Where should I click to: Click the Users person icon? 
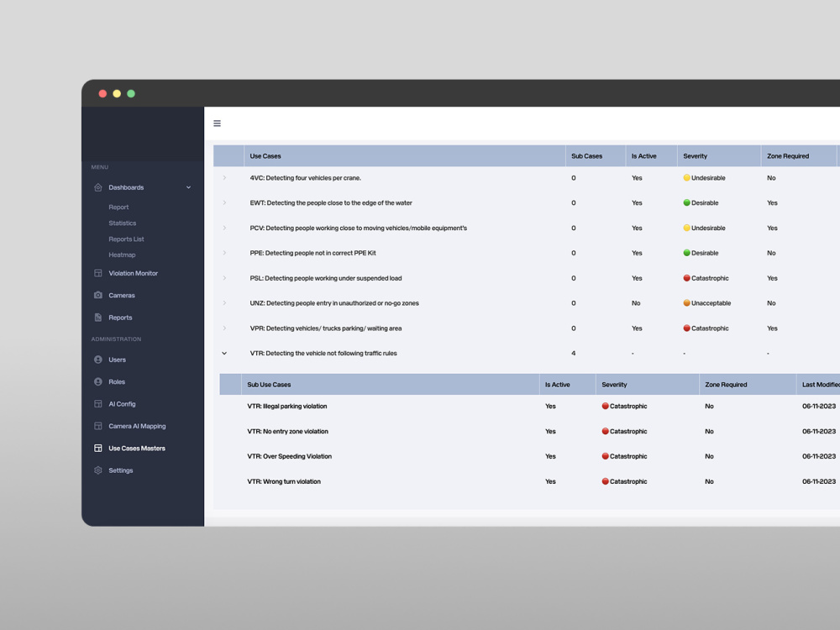click(x=98, y=360)
